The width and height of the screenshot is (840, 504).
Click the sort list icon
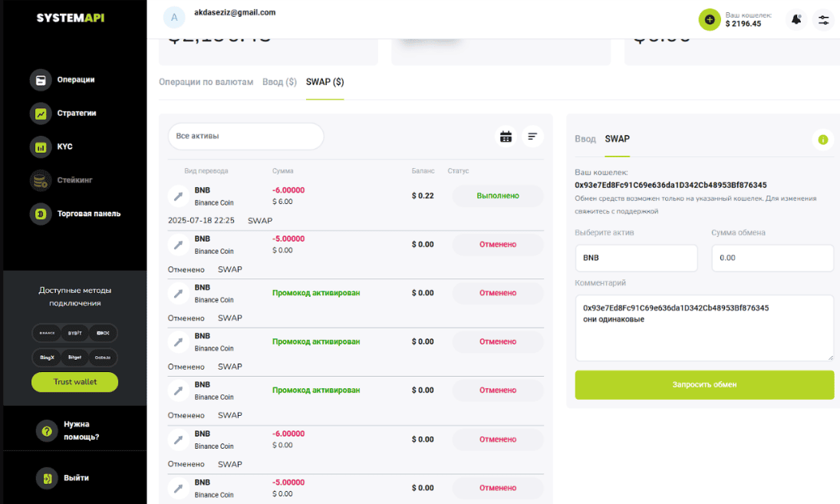coord(532,137)
